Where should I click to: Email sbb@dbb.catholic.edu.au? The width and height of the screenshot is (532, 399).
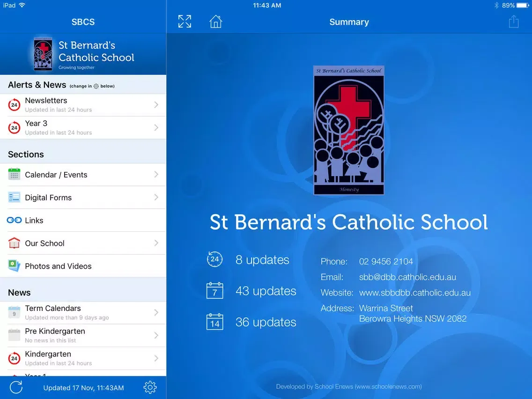[407, 277]
